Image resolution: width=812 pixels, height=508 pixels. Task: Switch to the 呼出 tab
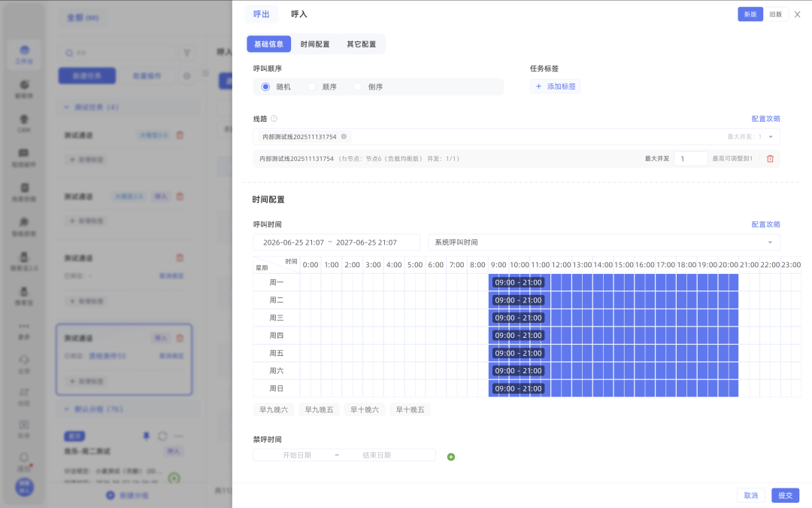point(261,14)
